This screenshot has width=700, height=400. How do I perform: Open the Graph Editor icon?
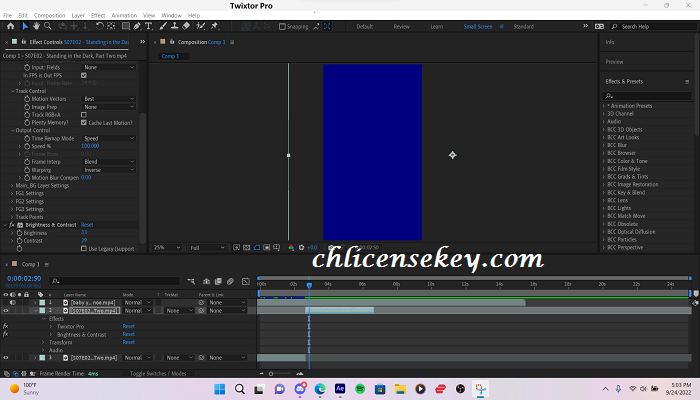pos(246,281)
